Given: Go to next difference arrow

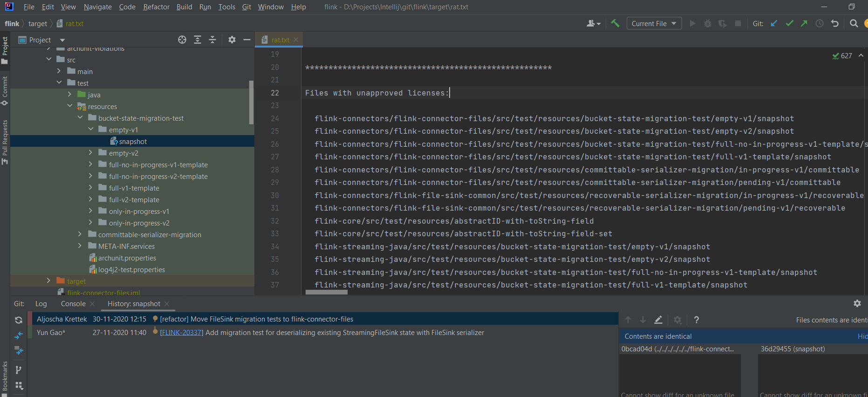Looking at the screenshot, I should [x=643, y=320].
